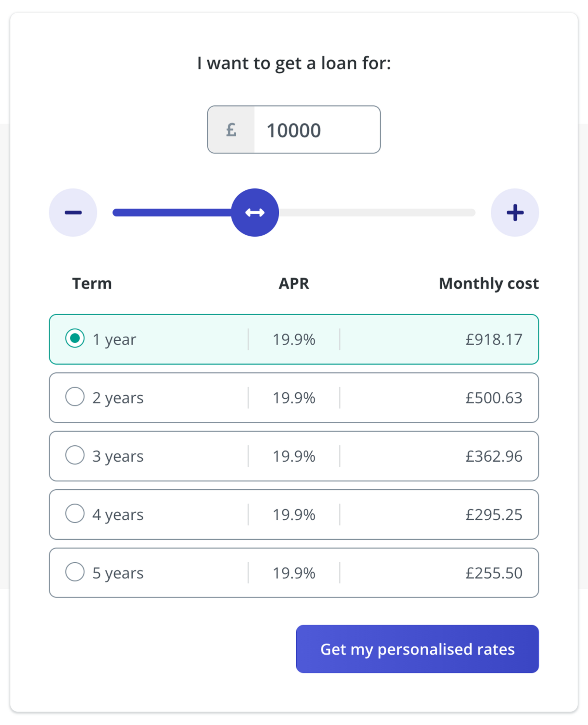Click the plus icon to increase loan amount
588x725 pixels.
click(515, 213)
